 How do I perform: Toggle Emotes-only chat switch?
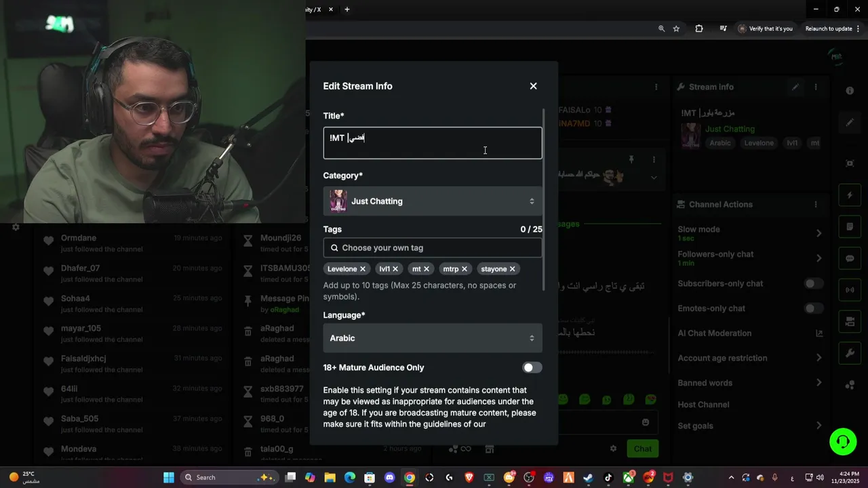click(x=814, y=308)
